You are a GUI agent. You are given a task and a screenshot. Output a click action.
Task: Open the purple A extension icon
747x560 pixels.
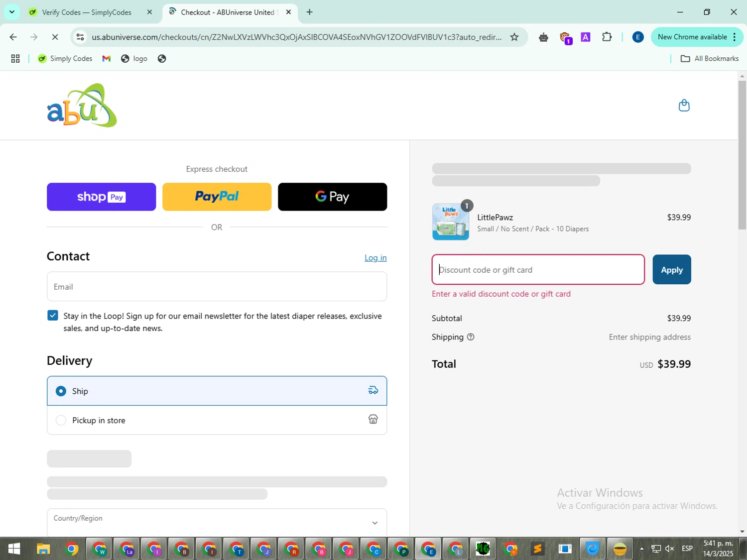[586, 37]
